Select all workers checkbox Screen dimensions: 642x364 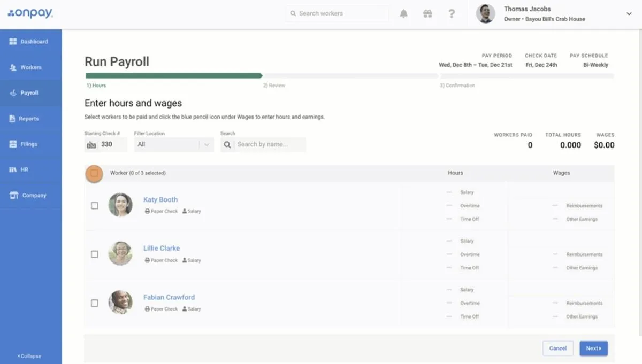[94, 173]
